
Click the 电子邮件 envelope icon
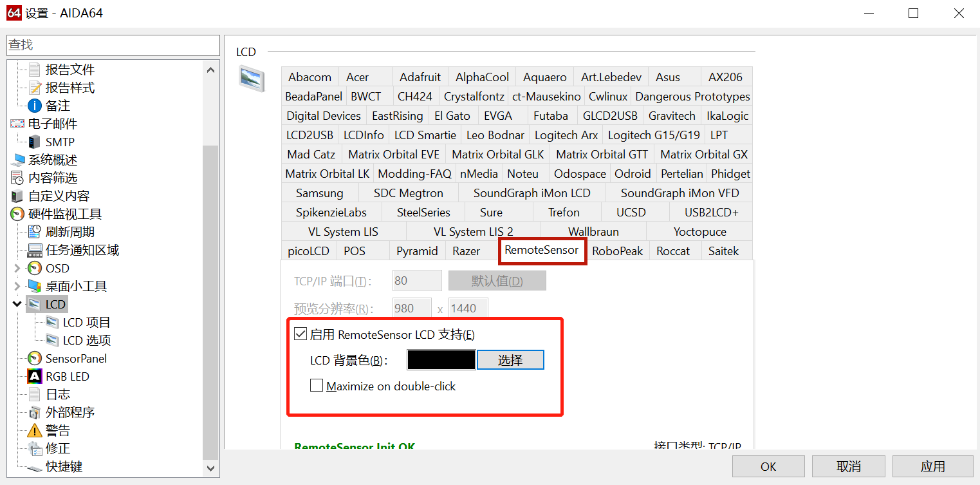click(x=17, y=124)
